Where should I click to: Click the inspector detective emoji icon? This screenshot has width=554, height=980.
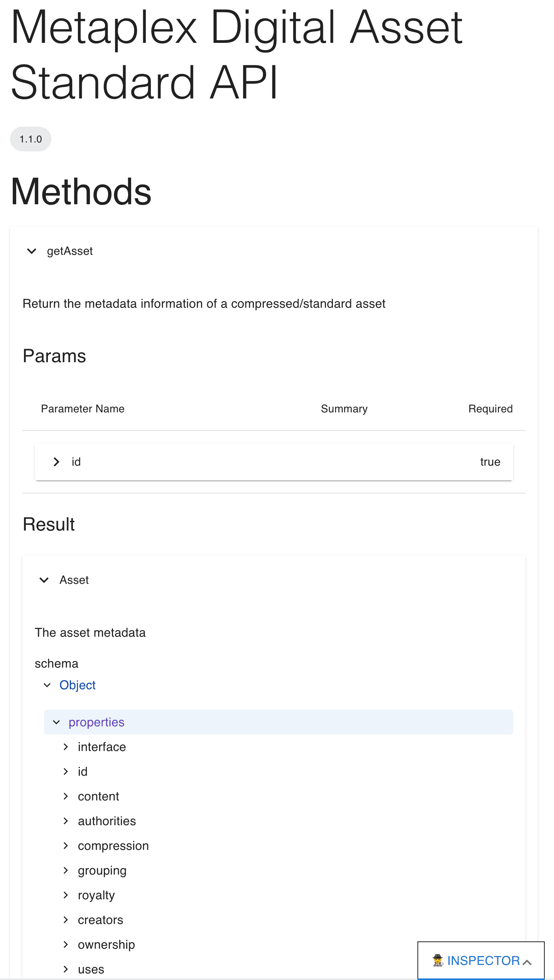[x=438, y=961]
